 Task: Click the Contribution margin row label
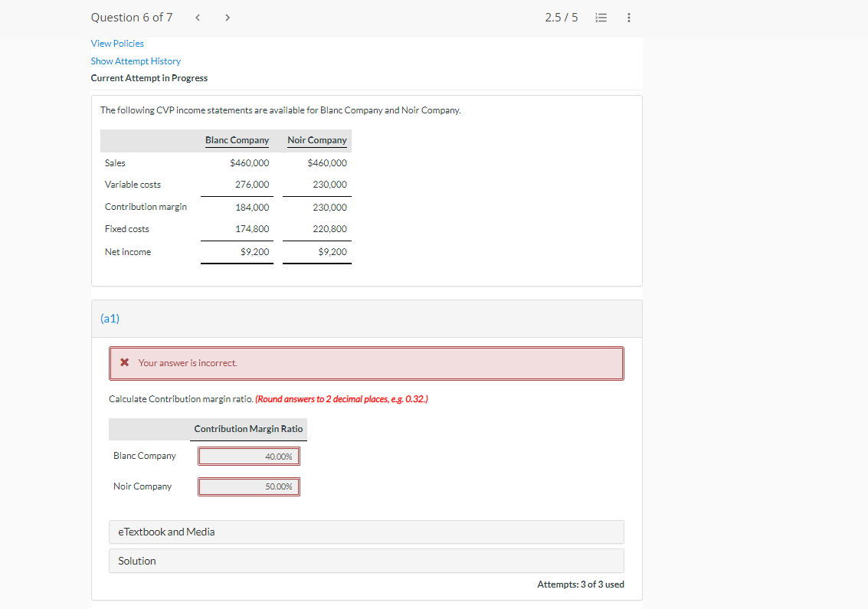pos(146,207)
